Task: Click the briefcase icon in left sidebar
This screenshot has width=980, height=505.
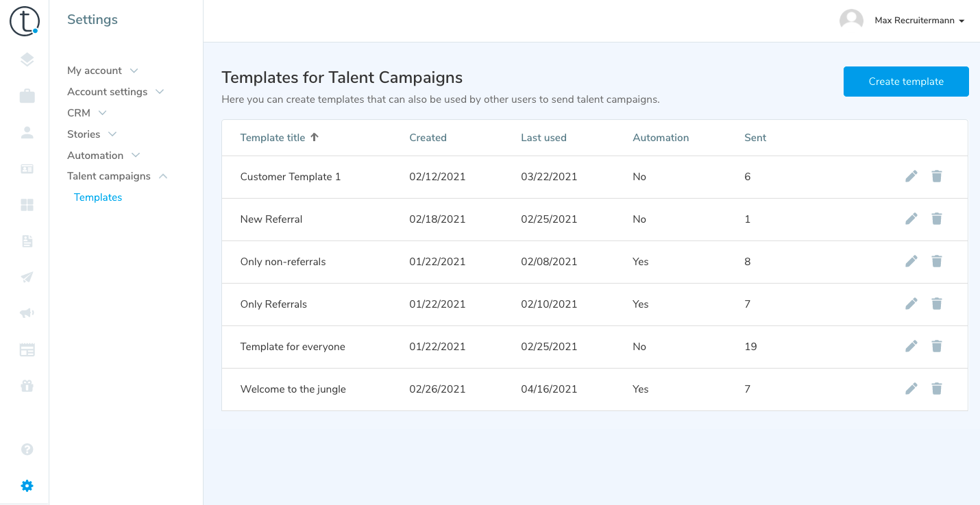Action: coord(27,96)
